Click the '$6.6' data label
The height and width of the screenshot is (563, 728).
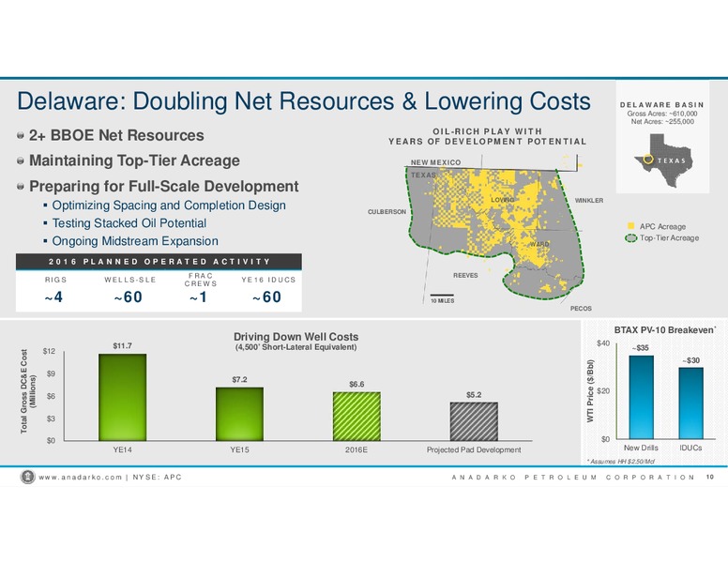click(x=356, y=384)
